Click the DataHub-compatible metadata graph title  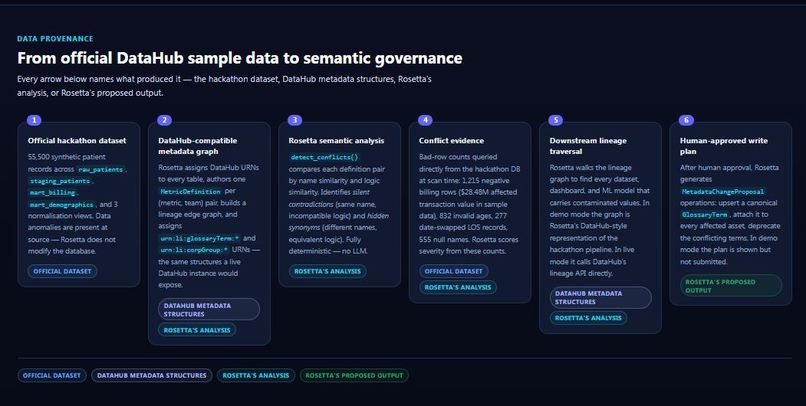[198, 146]
